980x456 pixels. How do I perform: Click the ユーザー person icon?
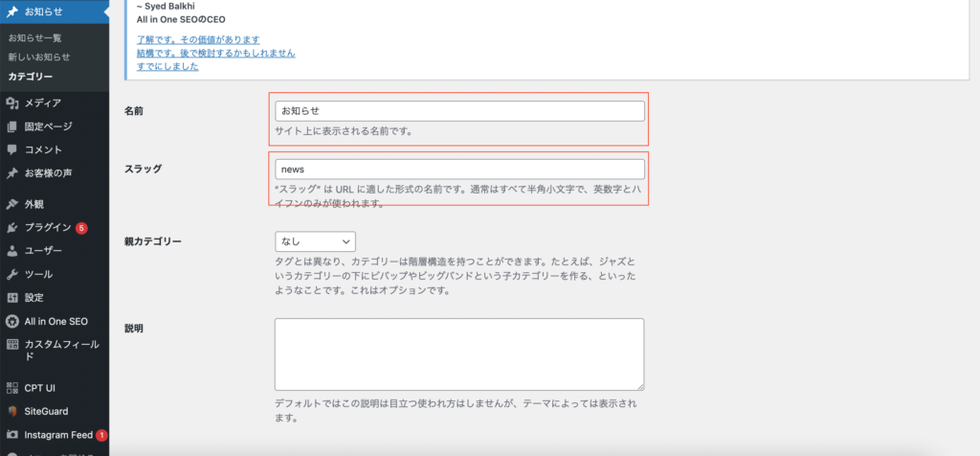pos(11,251)
